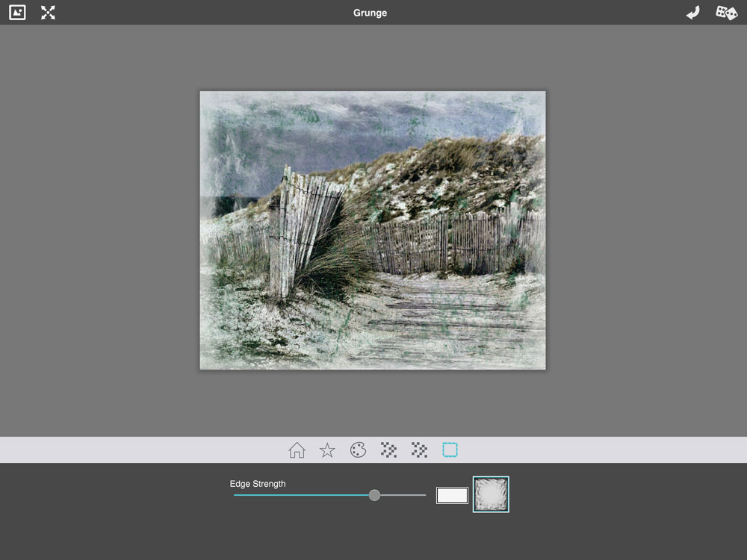Select the checkered texture icon next to the palette
The width and height of the screenshot is (747, 560).
coord(388,450)
